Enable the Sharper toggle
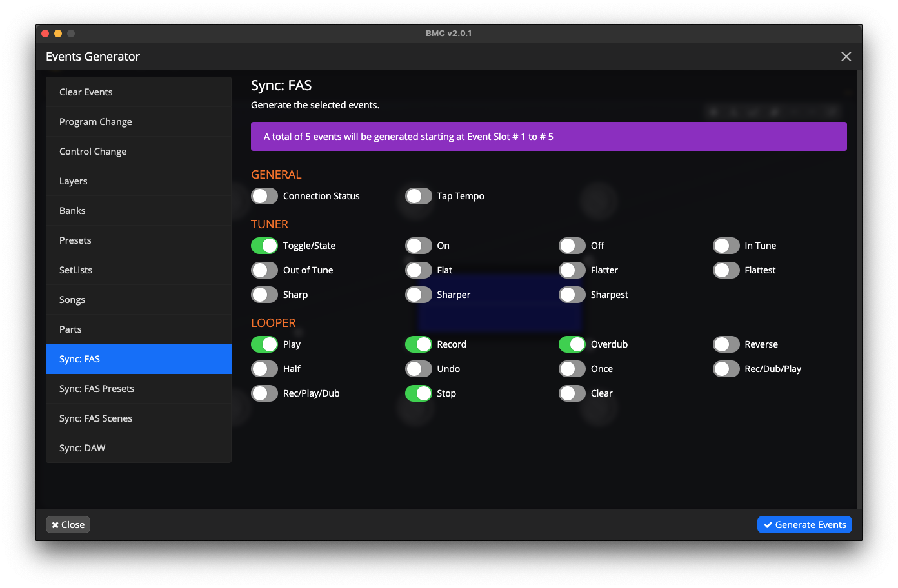 pyautogui.click(x=419, y=295)
